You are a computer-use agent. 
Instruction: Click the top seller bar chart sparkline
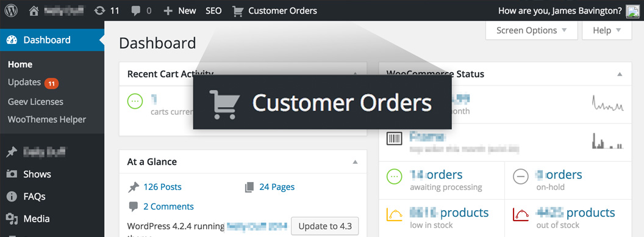tap(608, 140)
